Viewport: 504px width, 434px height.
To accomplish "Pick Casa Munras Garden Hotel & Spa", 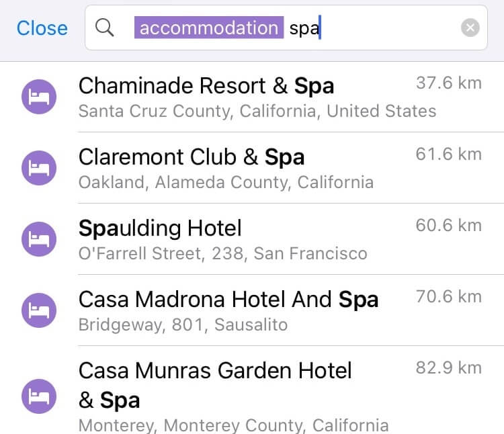I will [215, 371].
